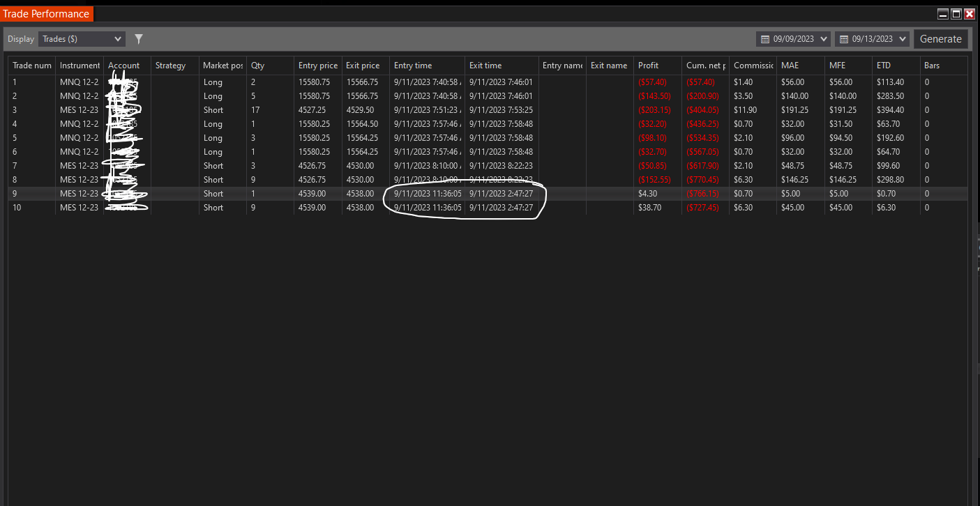This screenshot has width=980, height=506.
Task: Click ETD $192.60 in trade 5
Action: 890,138
